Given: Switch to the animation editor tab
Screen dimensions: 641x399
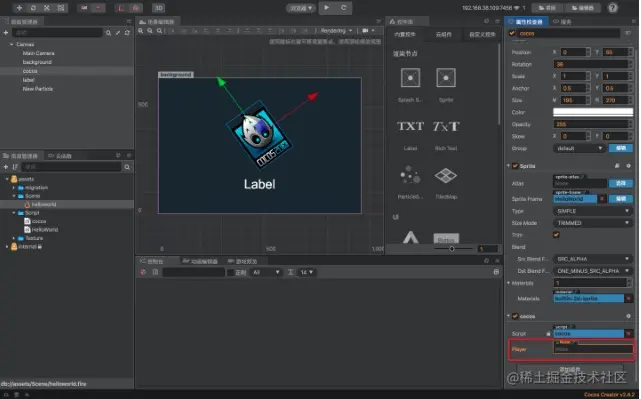Looking at the screenshot, I should coord(200,261).
